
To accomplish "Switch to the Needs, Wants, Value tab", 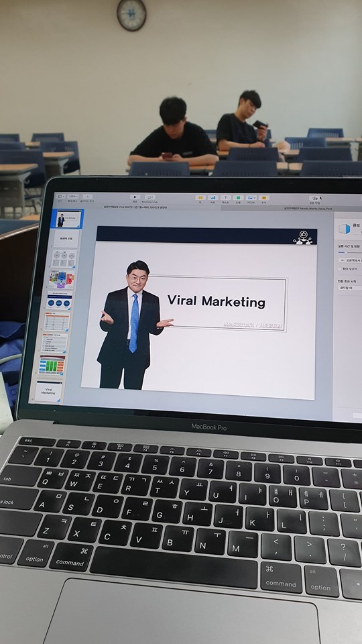I will [x=308, y=209].
